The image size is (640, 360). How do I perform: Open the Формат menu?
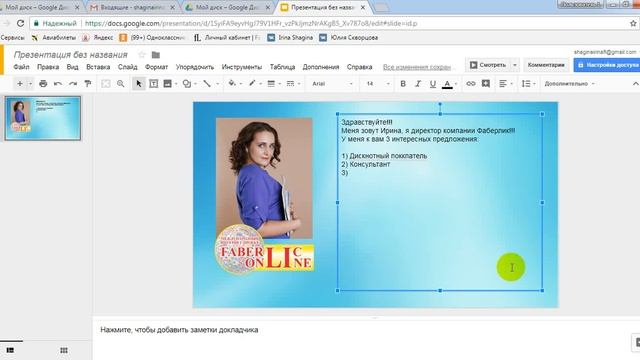(x=156, y=67)
